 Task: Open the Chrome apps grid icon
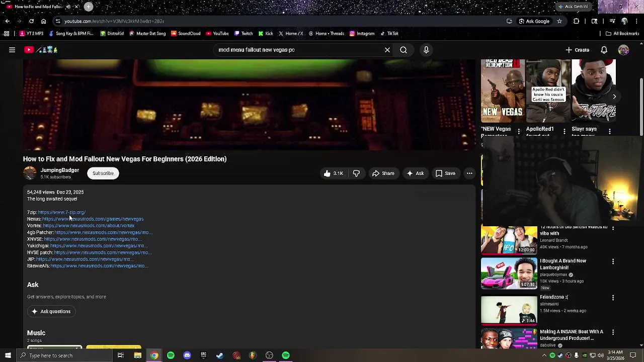click(x=6, y=34)
